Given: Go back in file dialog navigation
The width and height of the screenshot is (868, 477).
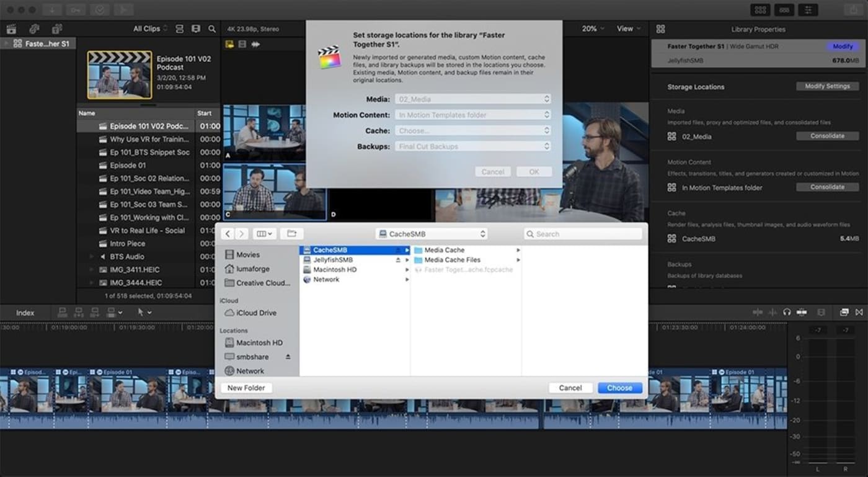Looking at the screenshot, I should (x=227, y=234).
